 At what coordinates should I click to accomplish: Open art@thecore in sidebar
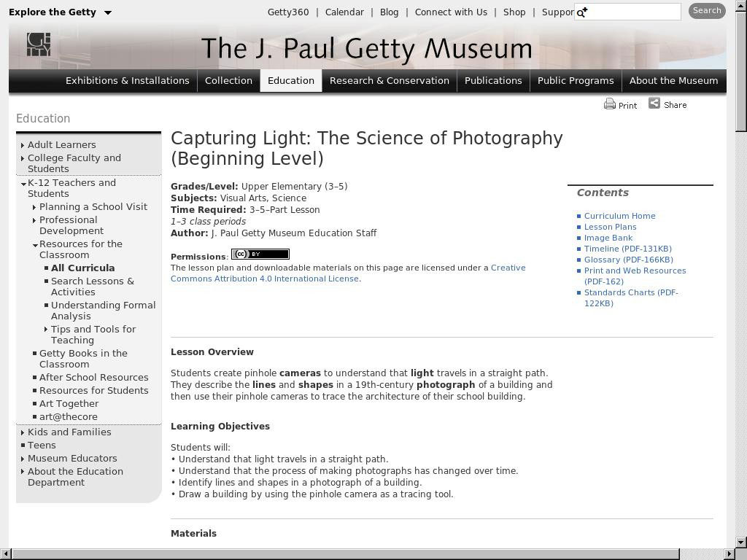(68, 416)
